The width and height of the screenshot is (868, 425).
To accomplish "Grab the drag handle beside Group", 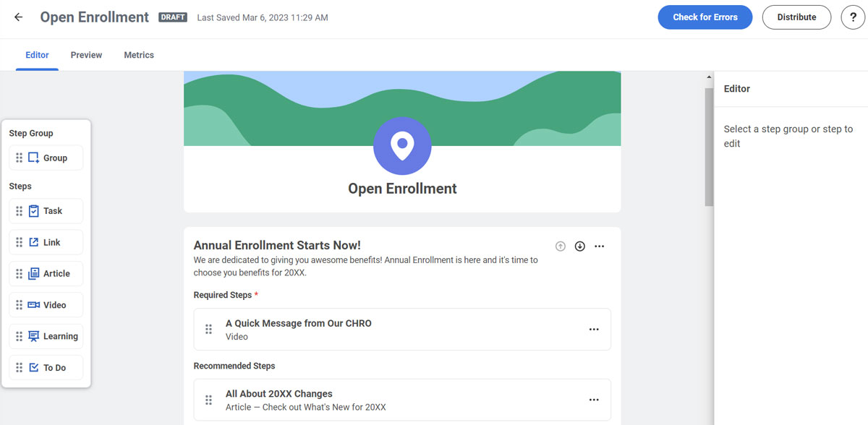I will point(20,158).
